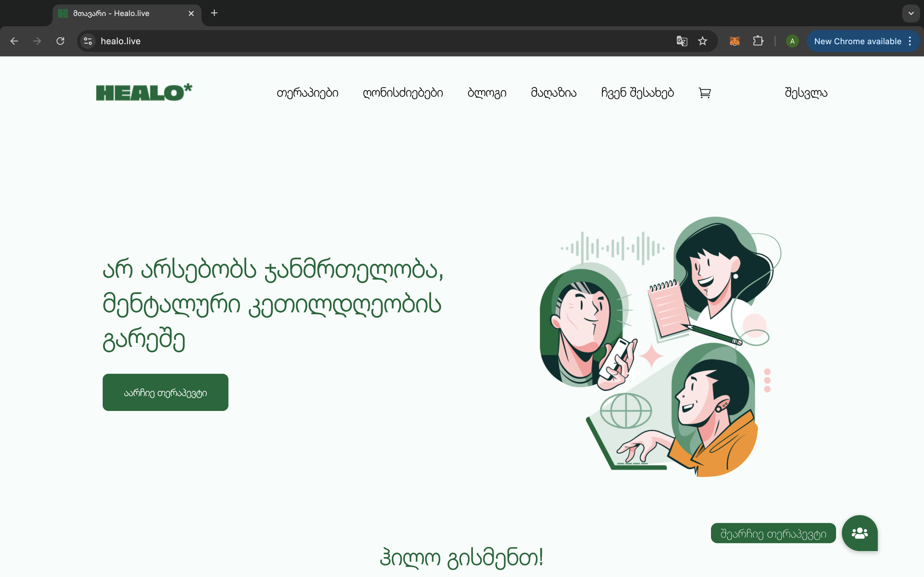
Task: Go to ბლოგი in navigation
Action: 487,93
